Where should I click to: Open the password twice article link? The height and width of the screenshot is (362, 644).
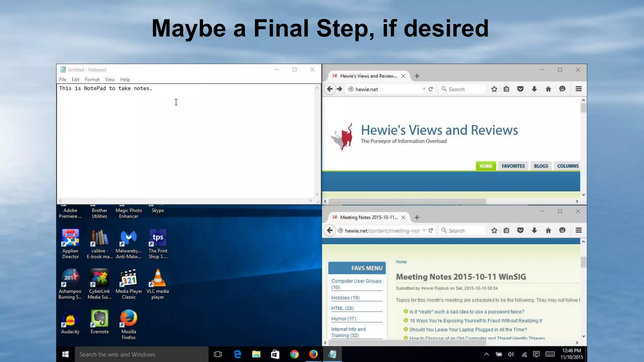click(x=467, y=312)
